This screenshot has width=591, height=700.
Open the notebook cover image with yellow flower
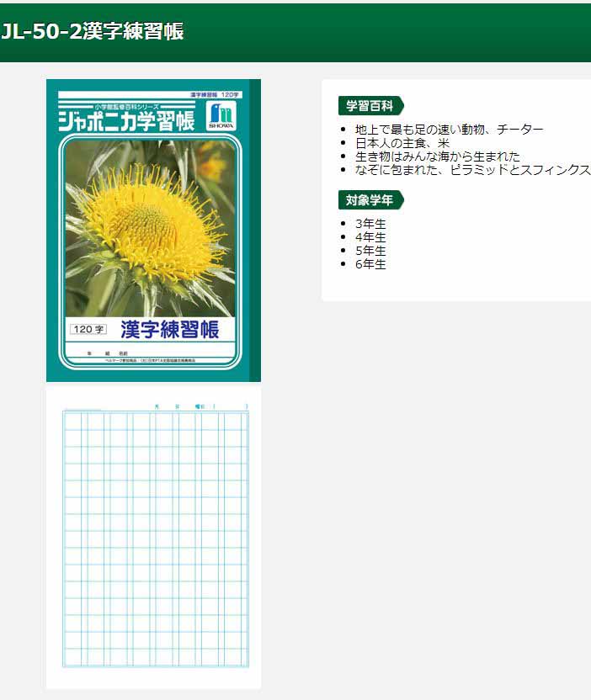click(153, 231)
